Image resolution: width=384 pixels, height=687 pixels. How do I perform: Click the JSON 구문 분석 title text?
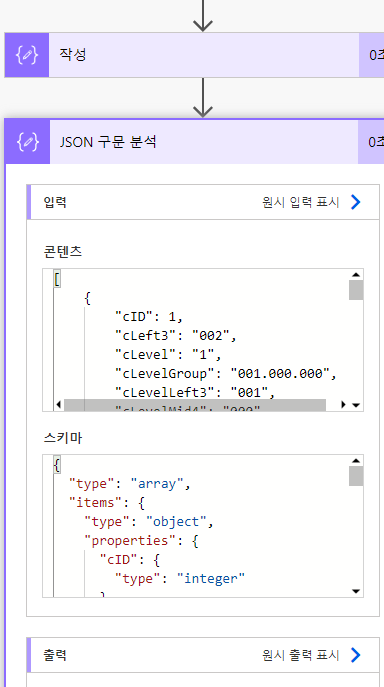[x=108, y=142]
